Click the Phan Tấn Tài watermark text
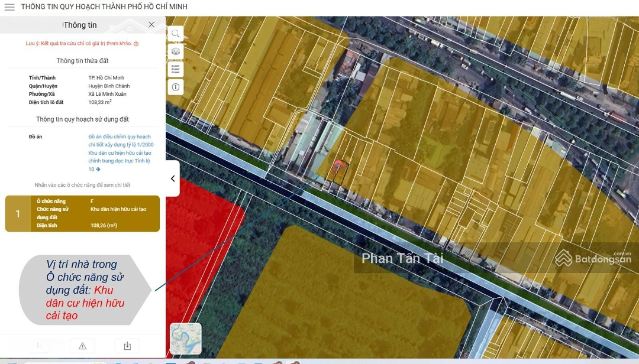Image resolution: width=639 pixels, height=364 pixels. coord(402,258)
